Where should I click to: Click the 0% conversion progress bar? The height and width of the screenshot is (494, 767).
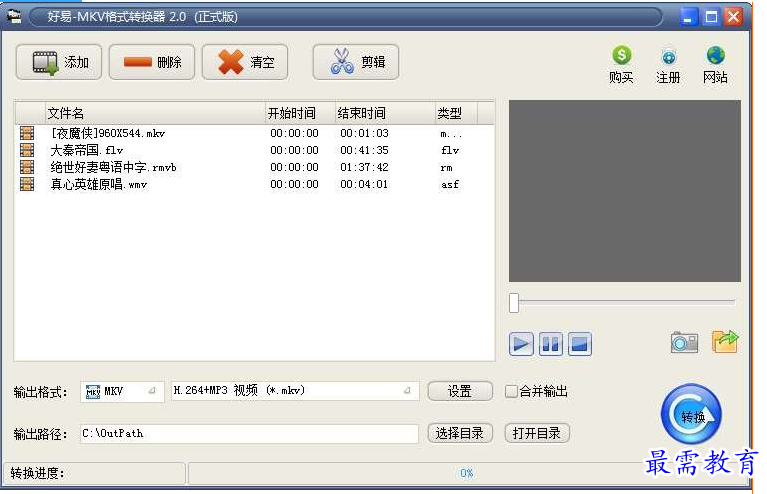coord(466,473)
